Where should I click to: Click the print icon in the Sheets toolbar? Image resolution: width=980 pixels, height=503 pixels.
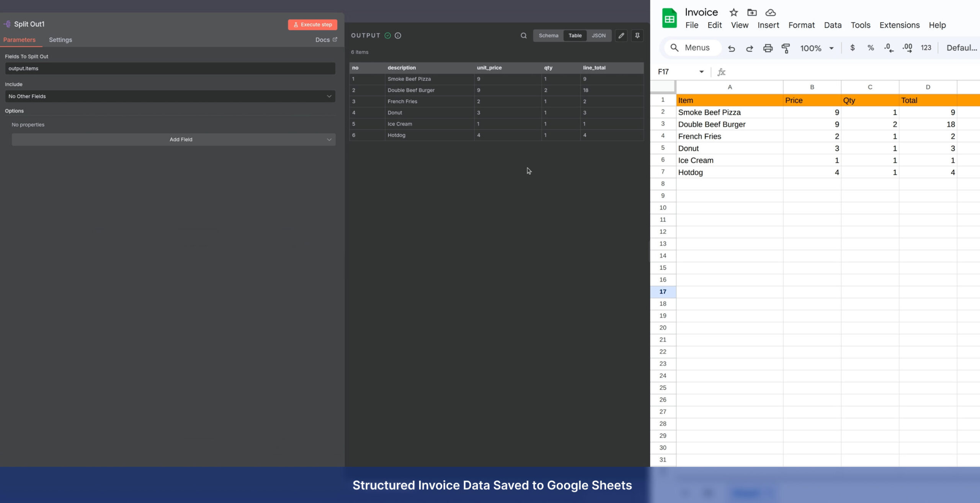pos(768,48)
